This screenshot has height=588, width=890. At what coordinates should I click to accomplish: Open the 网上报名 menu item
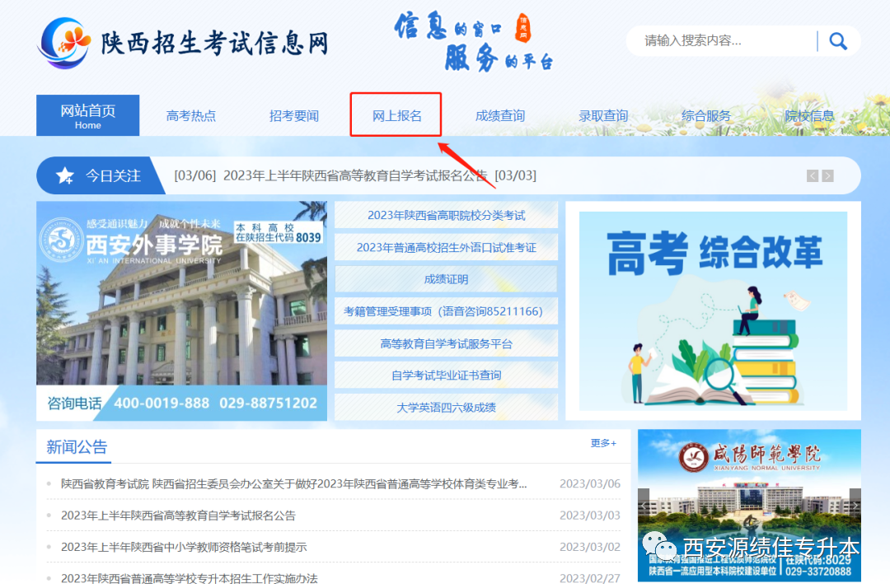(x=396, y=115)
